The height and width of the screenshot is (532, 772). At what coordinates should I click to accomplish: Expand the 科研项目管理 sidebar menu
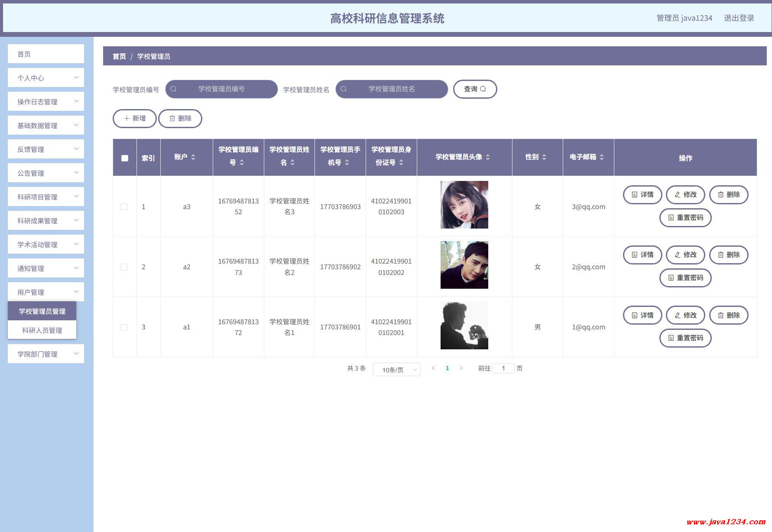[x=46, y=197]
